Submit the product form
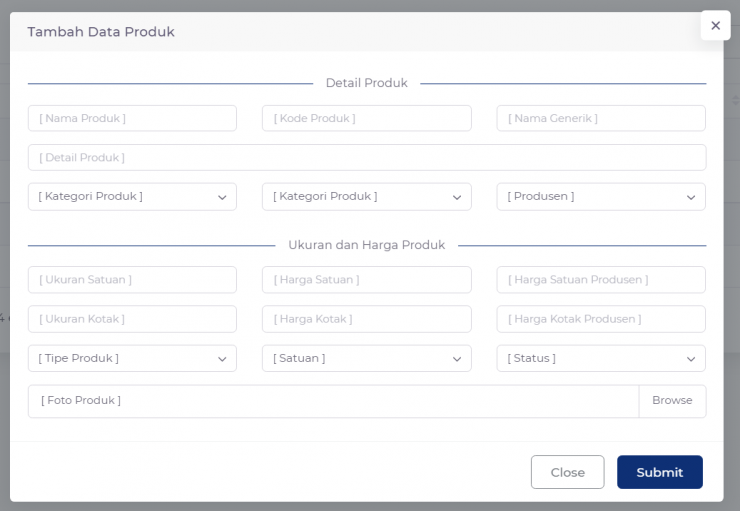 point(659,472)
